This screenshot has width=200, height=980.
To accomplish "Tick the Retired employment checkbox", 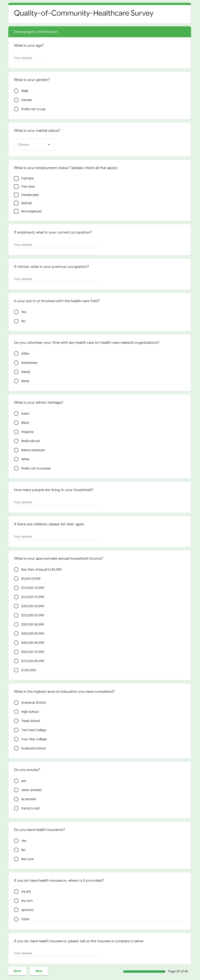I will click(16, 203).
